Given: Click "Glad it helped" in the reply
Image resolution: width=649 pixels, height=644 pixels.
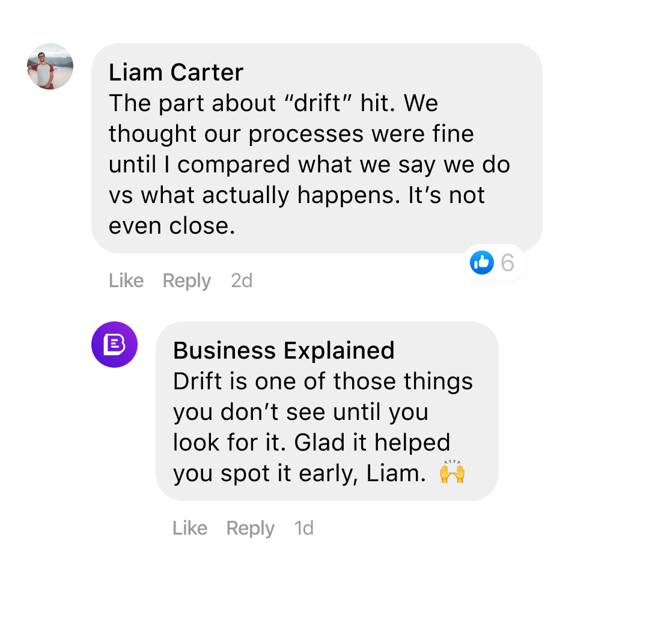Looking at the screenshot, I should [x=371, y=443].
